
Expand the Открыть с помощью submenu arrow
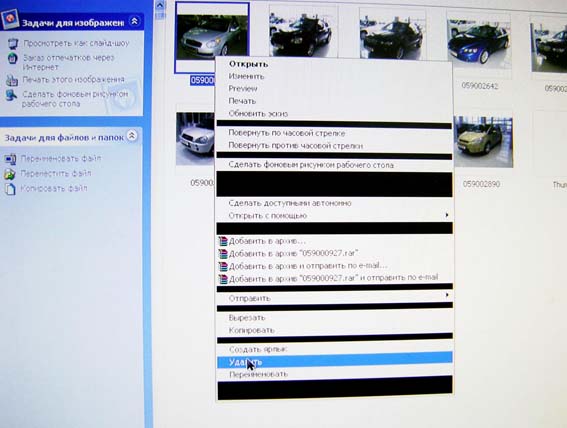(447, 215)
